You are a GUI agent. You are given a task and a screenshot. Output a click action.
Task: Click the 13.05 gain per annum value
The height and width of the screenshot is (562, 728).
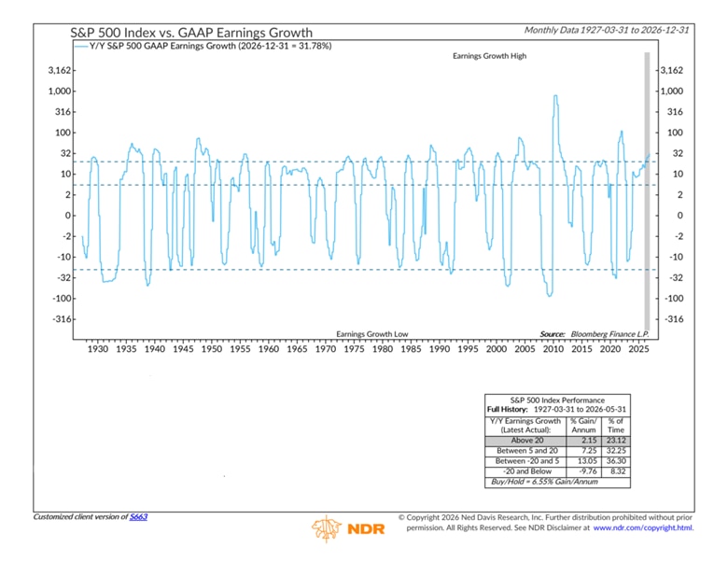(x=587, y=461)
